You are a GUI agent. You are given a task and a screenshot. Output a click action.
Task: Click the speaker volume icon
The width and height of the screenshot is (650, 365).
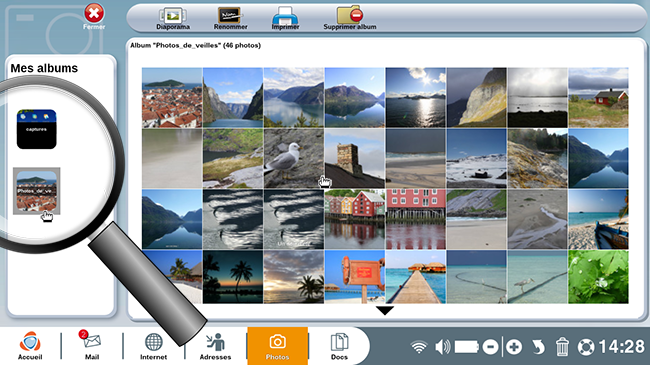(443, 347)
